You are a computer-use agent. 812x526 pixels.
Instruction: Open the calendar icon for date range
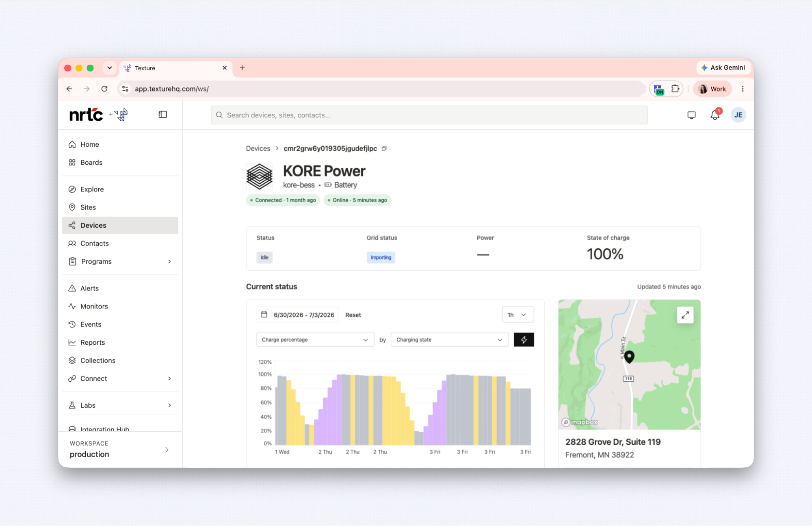click(x=264, y=315)
